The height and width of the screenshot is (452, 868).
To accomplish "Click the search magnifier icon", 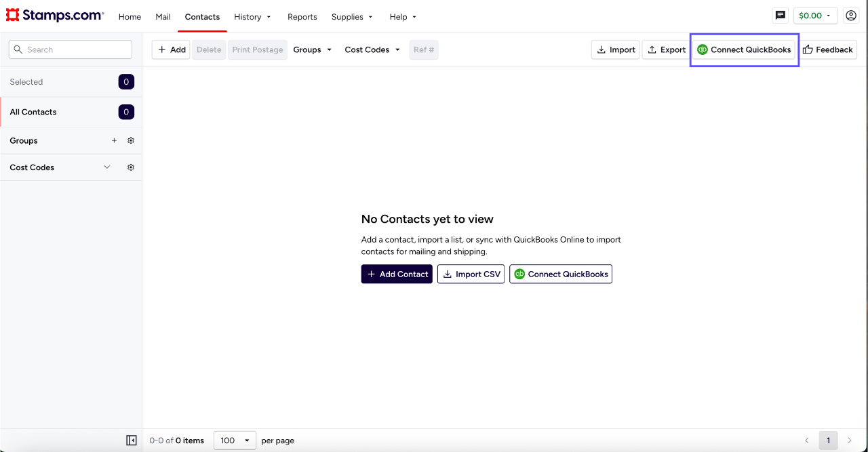I will 18,49.
